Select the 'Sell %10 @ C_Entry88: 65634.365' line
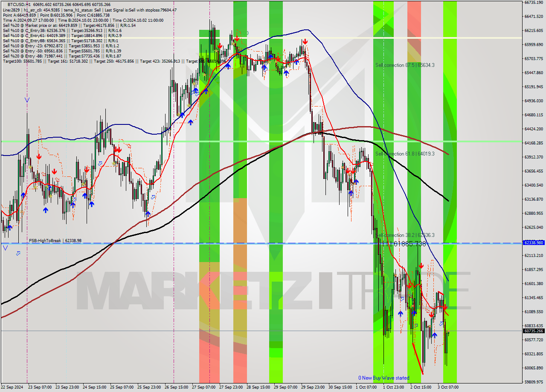This screenshot has width=546, height=392. coord(60,40)
